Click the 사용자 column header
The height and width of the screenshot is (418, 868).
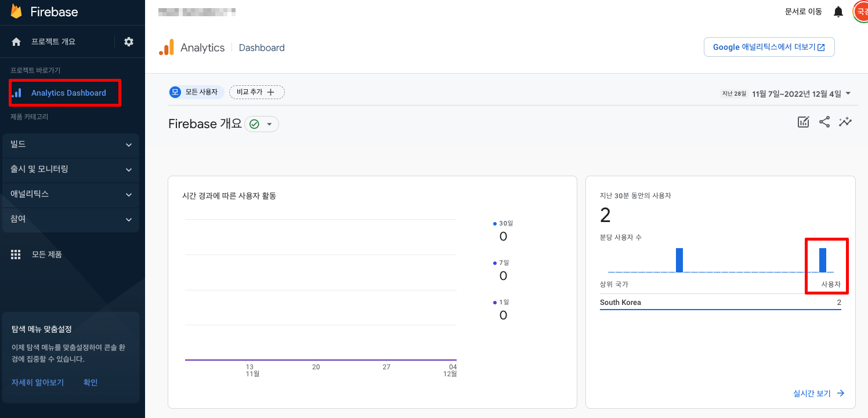831,285
